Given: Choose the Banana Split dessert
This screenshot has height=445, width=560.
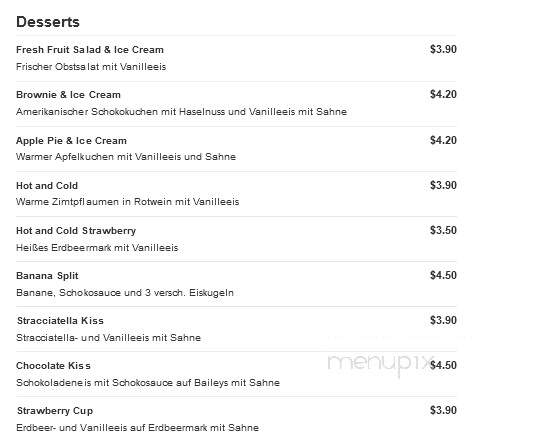Looking at the screenshot, I should (47, 276).
